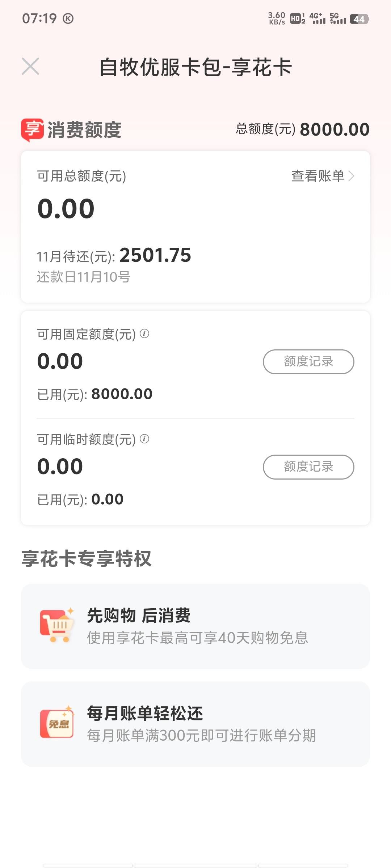Close the 享花卡 page with X

(x=30, y=67)
